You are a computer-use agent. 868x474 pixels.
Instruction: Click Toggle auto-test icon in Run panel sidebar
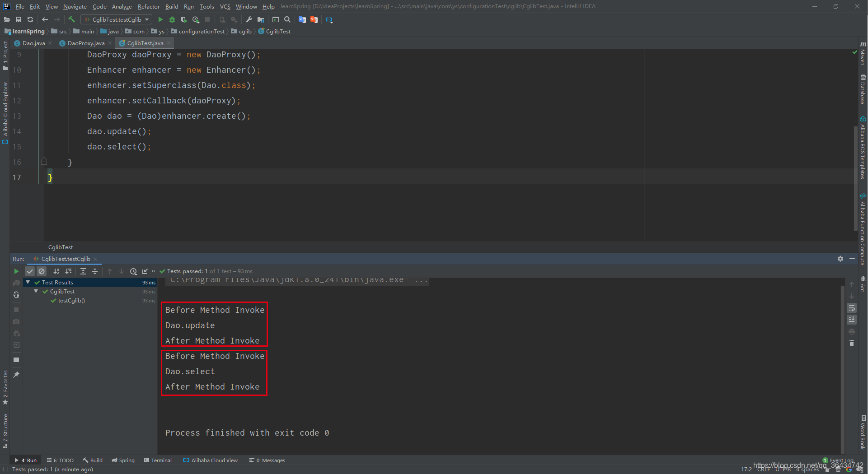16,295
